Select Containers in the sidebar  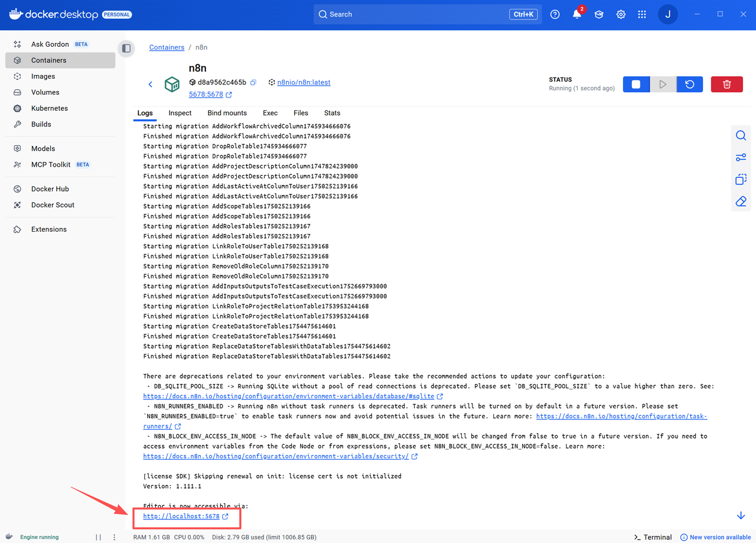click(60, 60)
